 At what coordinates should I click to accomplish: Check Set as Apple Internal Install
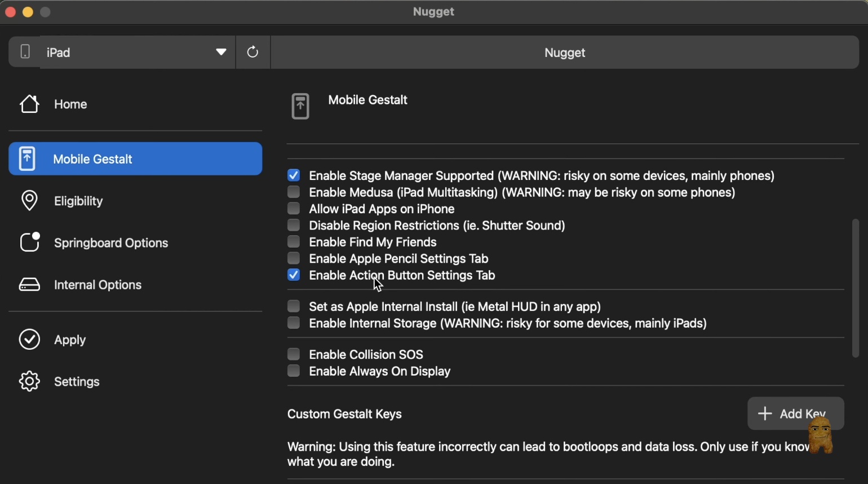pyautogui.click(x=294, y=306)
